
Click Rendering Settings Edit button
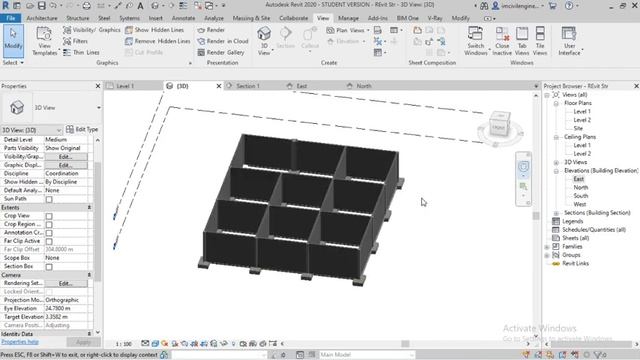[x=66, y=283]
